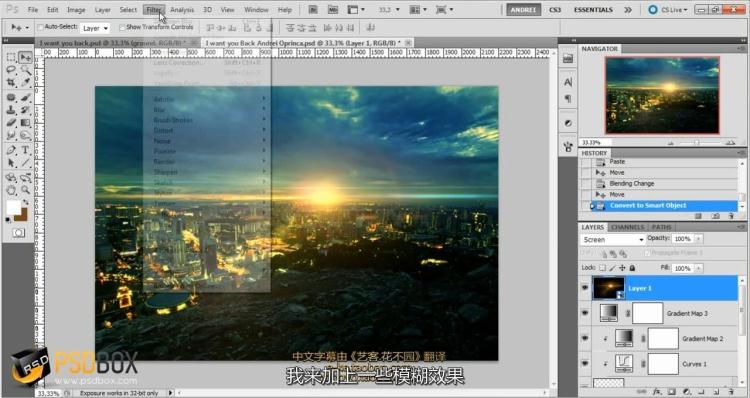750x398 pixels.
Task: Toggle Quick Mask mode icon
Action: 19,233
